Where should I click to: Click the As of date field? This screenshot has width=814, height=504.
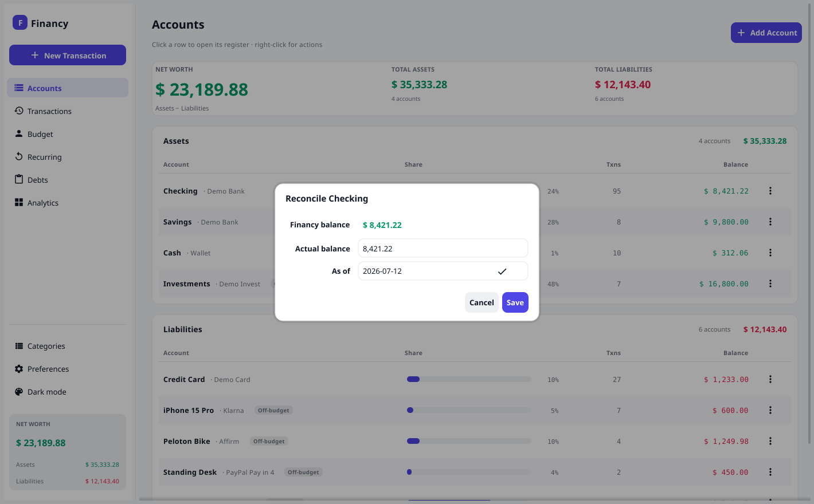pos(443,271)
